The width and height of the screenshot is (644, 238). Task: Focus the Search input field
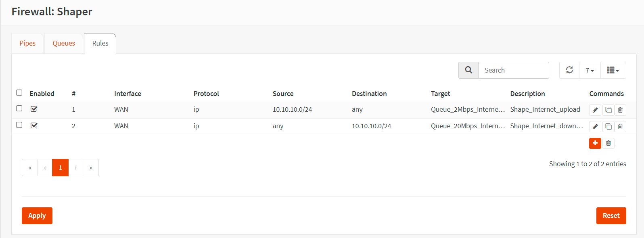point(513,70)
